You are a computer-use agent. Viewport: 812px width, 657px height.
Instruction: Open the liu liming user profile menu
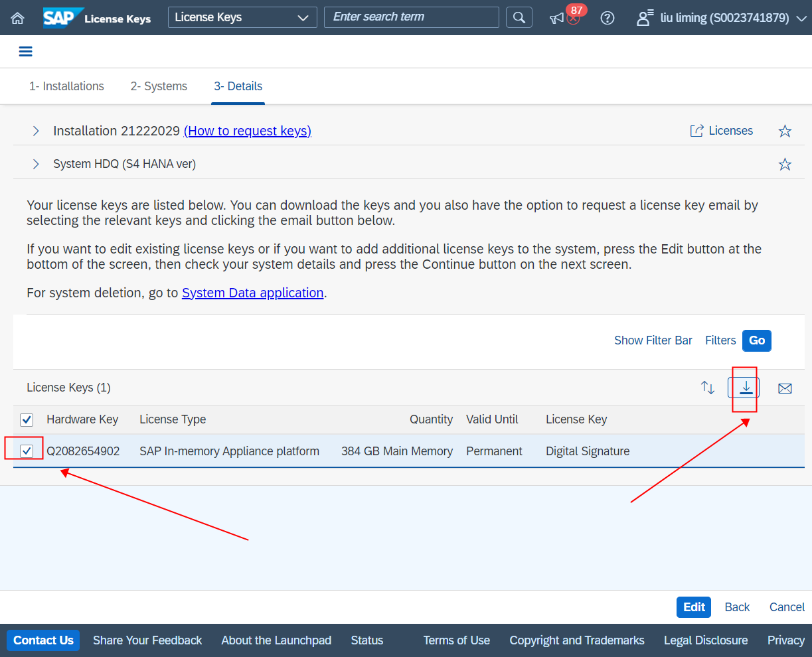pyautogui.click(x=721, y=18)
